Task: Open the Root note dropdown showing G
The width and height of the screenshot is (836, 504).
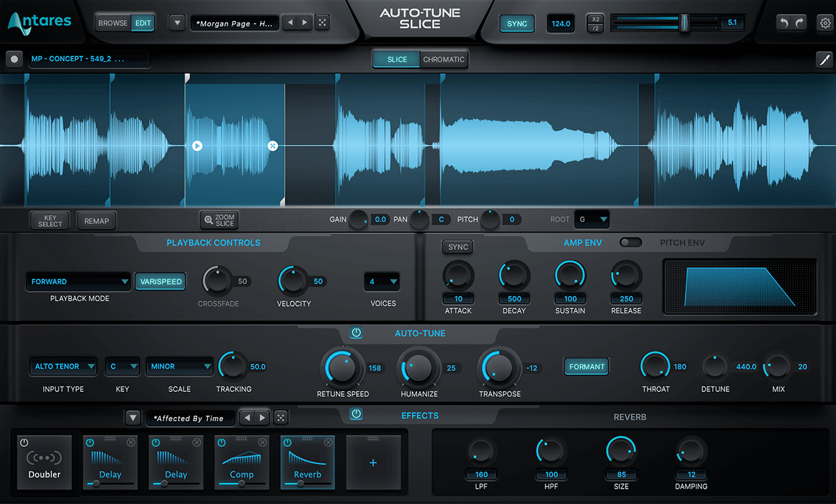Action: click(x=591, y=219)
